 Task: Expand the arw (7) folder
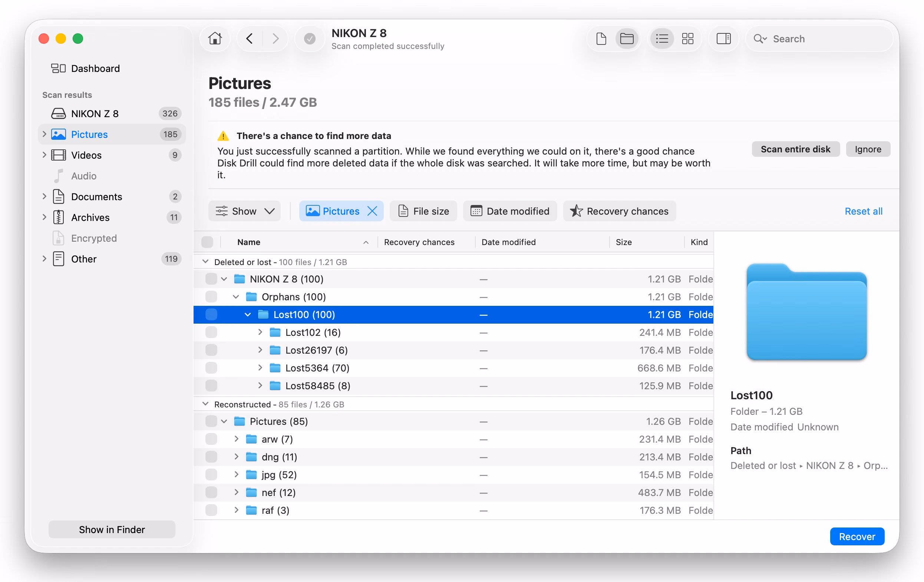(x=236, y=439)
